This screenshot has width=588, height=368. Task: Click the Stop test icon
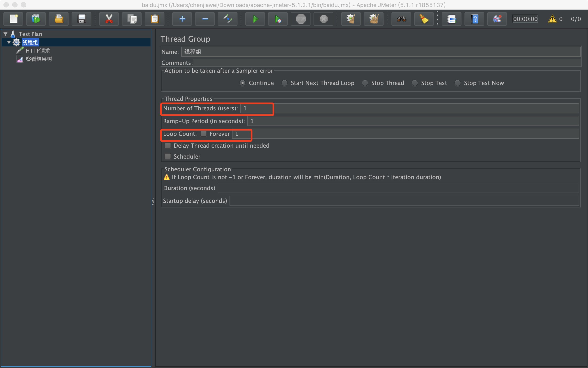[x=301, y=19]
